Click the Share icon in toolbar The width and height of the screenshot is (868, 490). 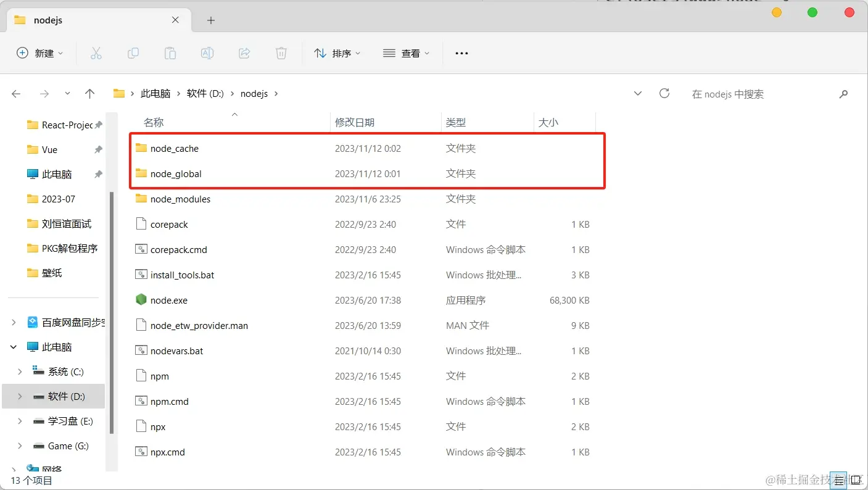(x=244, y=53)
